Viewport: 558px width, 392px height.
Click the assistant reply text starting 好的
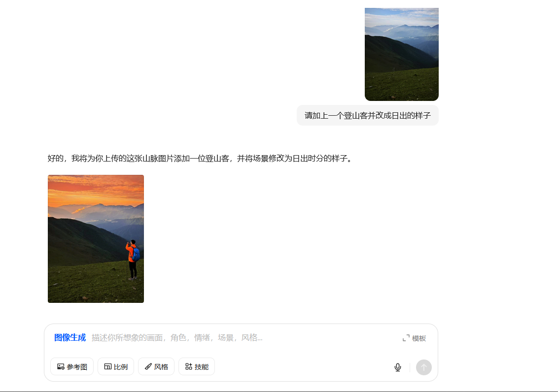(x=201, y=159)
